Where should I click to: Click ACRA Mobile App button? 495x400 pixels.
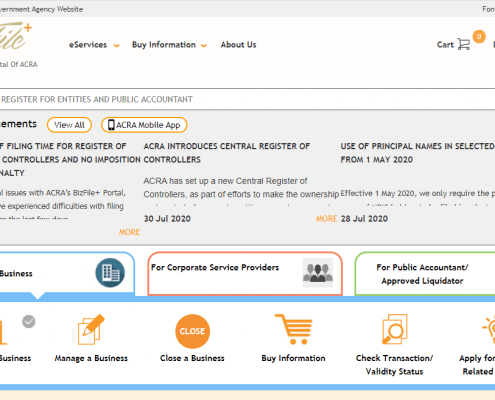144,125
